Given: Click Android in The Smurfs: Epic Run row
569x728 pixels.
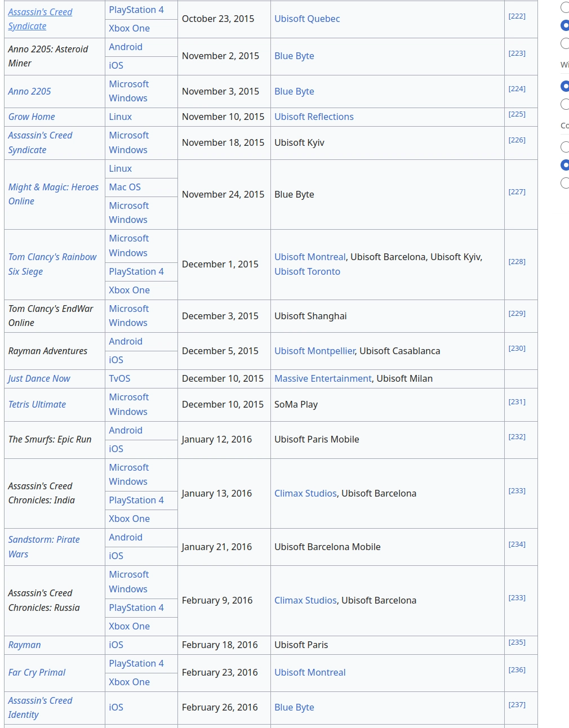Looking at the screenshot, I should tap(126, 430).
